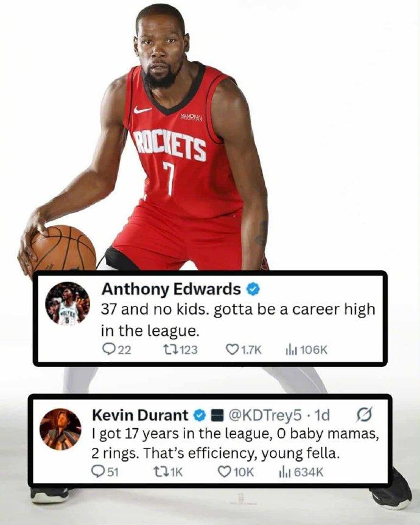Visit the @KDTrey5 handle link
Screen dimensions: 420x525
tap(265, 415)
